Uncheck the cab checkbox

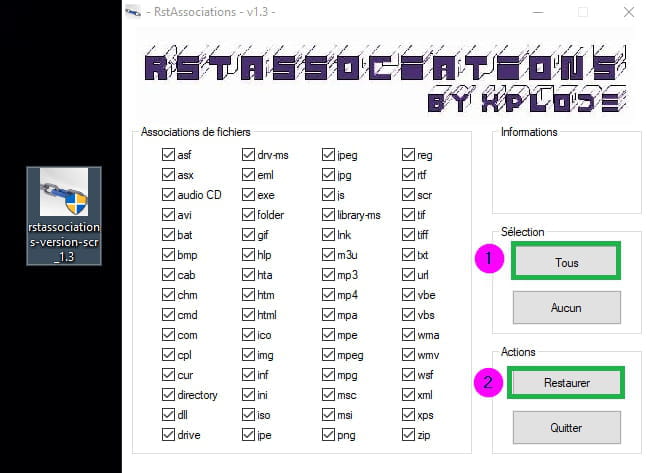[x=168, y=274]
